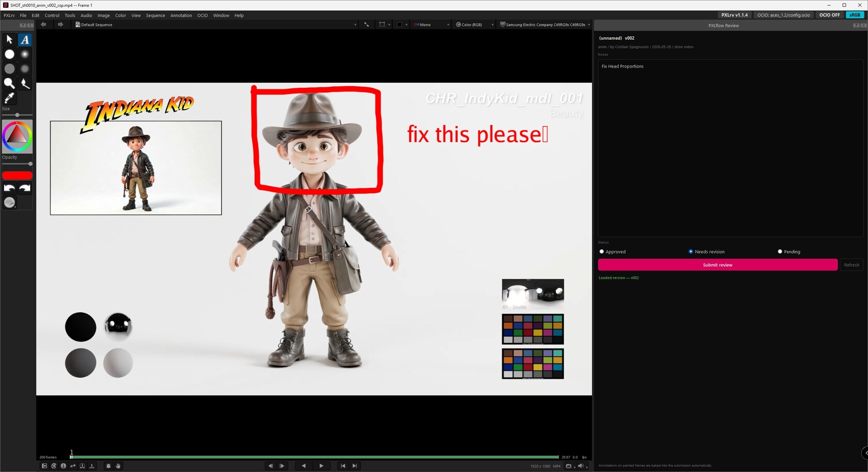
Task: Open the cache mode icon
Action: 568,466
